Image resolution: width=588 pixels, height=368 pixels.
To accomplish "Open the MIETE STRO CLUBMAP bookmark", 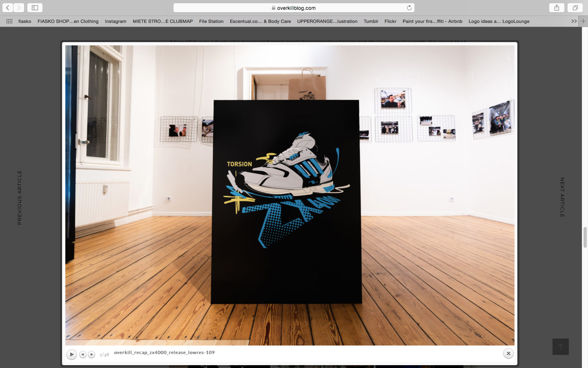I will [x=163, y=21].
